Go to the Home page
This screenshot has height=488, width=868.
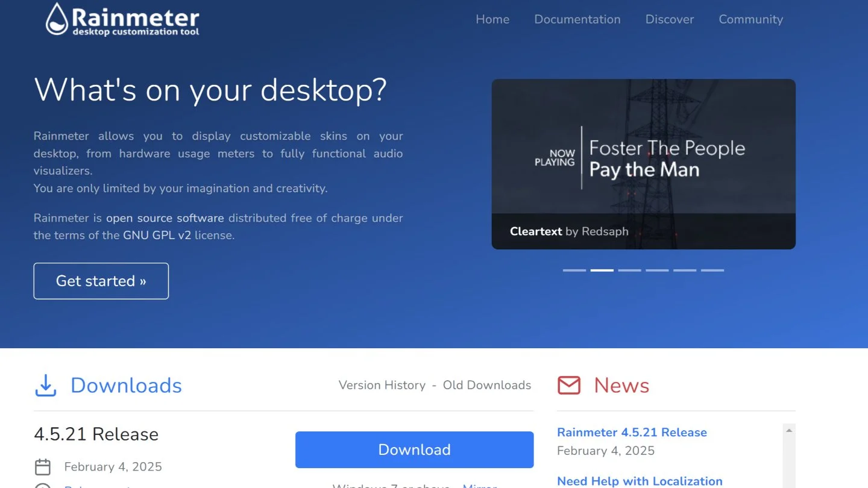[x=492, y=19]
